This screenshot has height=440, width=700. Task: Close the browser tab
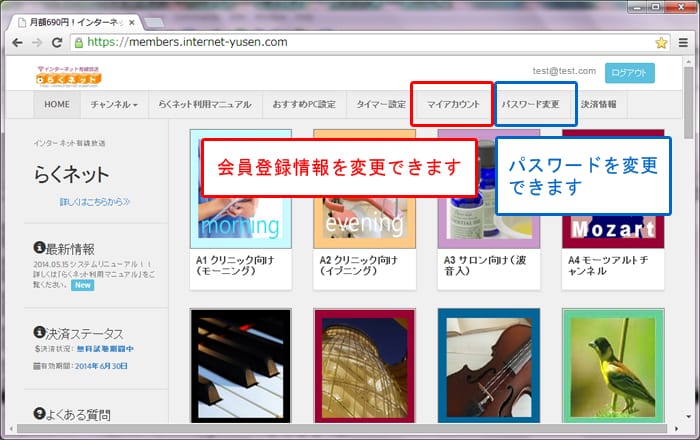click(132, 22)
